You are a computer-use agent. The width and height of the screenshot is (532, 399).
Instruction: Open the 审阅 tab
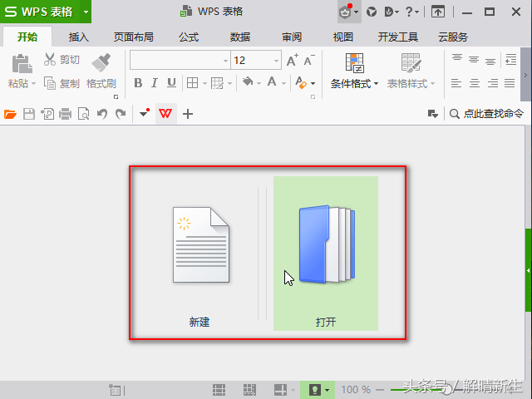(x=292, y=37)
